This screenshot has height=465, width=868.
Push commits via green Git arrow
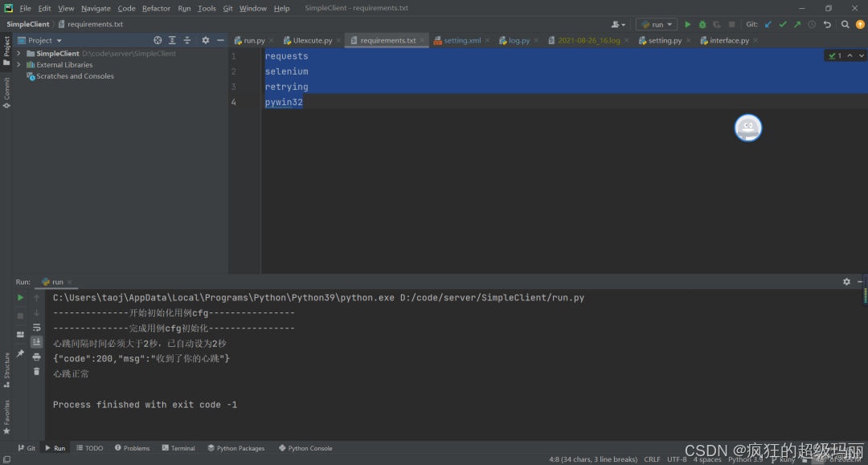(797, 24)
